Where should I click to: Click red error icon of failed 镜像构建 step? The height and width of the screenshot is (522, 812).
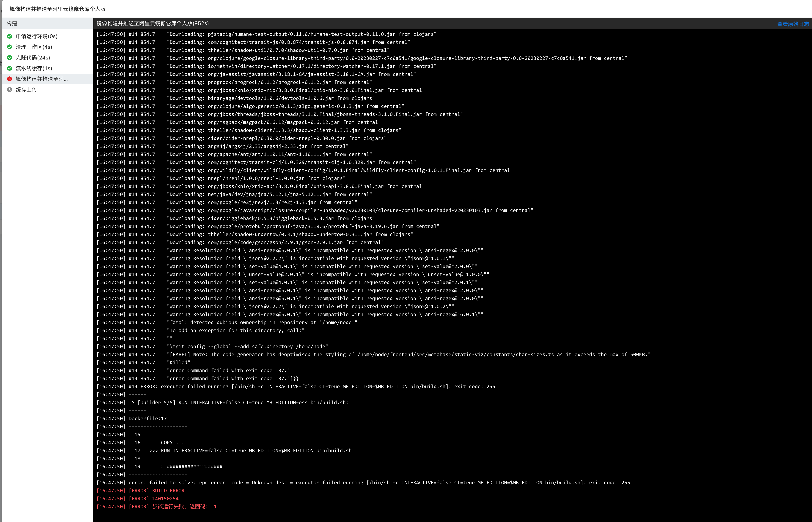click(10, 79)
